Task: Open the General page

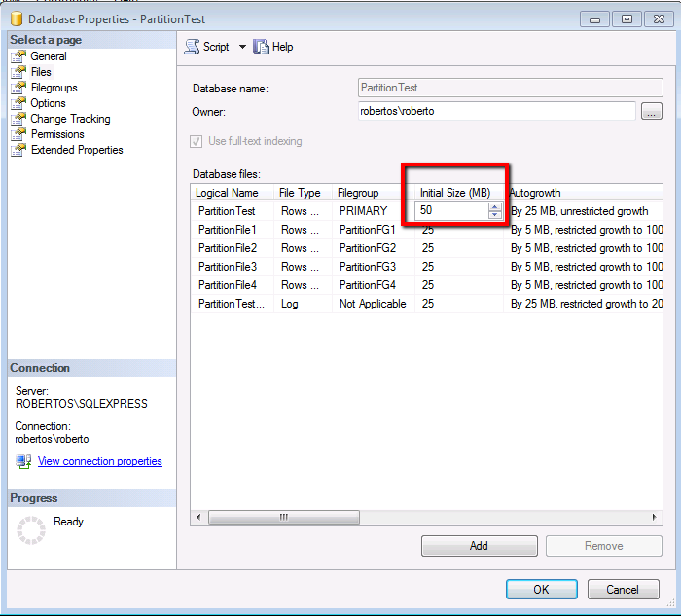Action: coord(49,56)
